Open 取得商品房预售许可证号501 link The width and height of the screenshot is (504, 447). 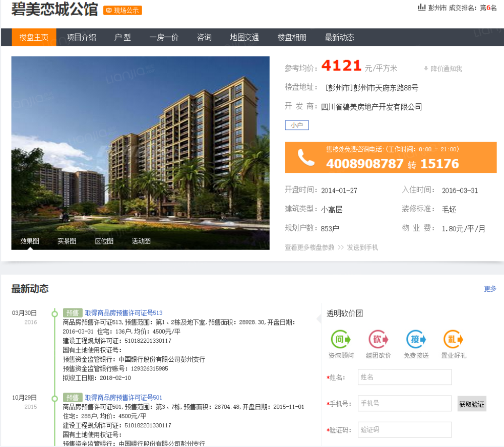(x=123, y=398)
